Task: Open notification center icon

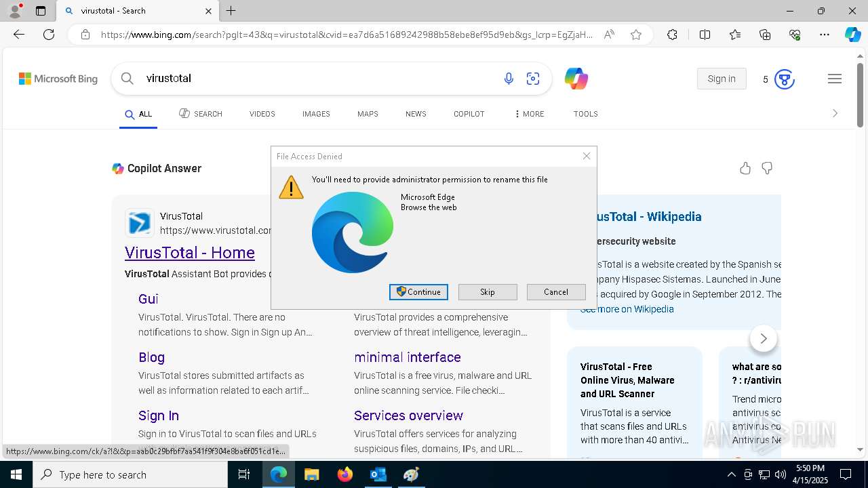Action: click(846, 474)
